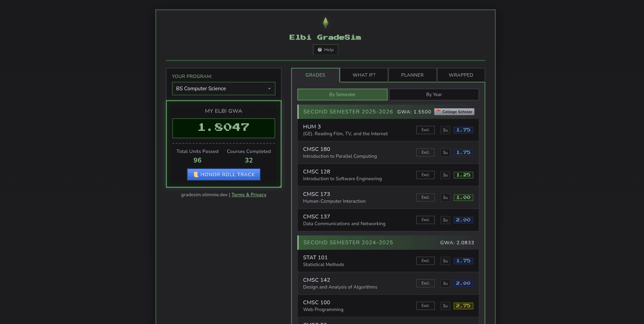Click 'Data Communications and Networking' description
644x324 pixels.
tap(344, 224)
